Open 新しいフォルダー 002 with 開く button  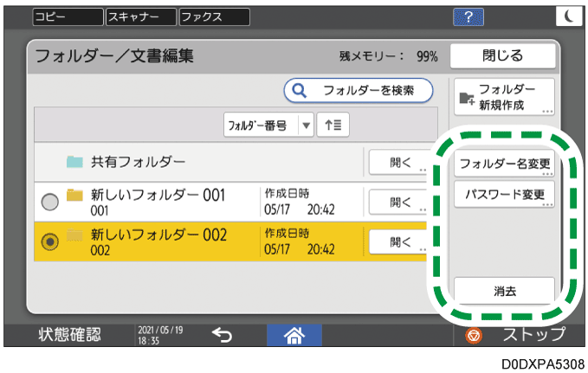click(x=398, y=242)
